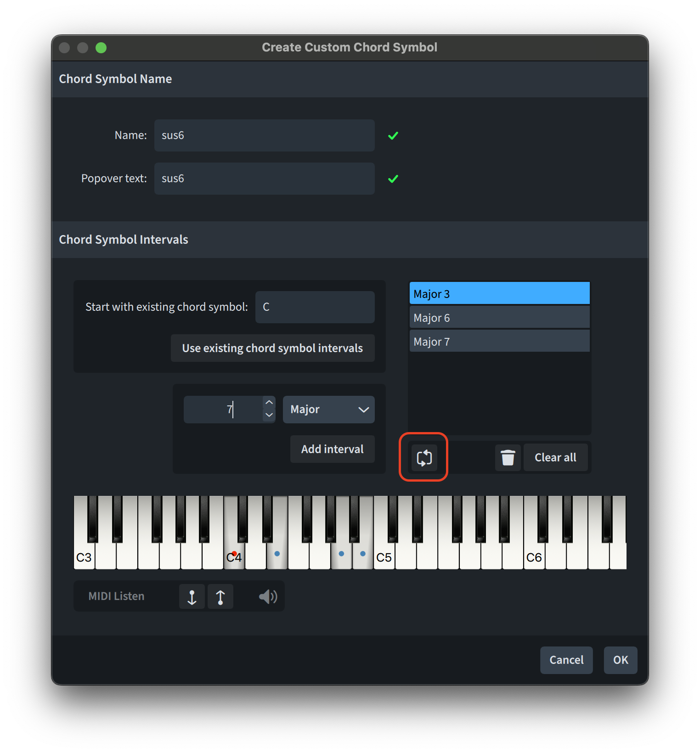Click the Clear all button

(x=555, y=458)
